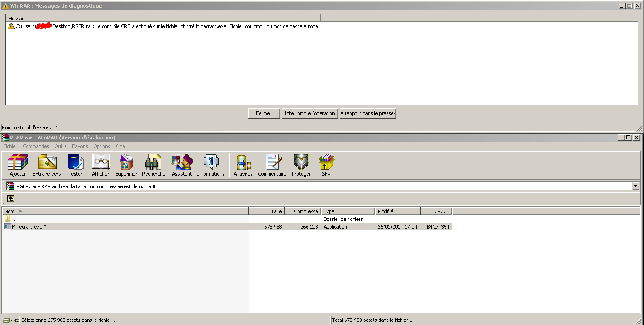
Task: Click Interrompre l'opération button
Action: (x=310, y=113)
